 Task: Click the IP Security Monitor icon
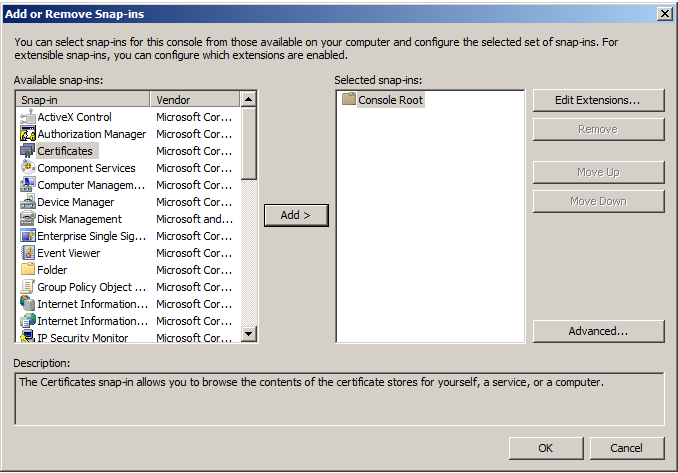[28, 336]
